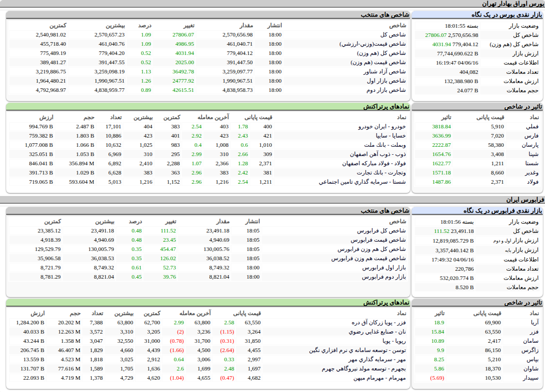Select شاوان in Farabourse impact table
545x392 pixels.
tap(531, 369)
